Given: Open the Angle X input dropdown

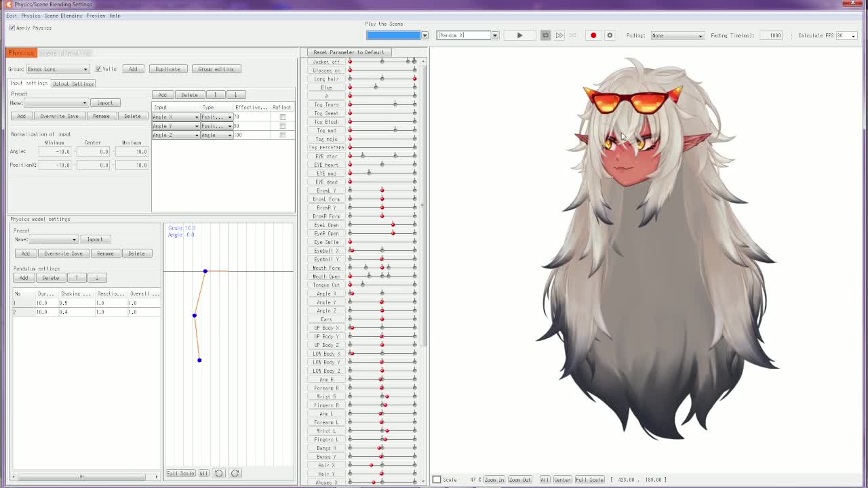Looking at the screenshot, I should (176, 117).
